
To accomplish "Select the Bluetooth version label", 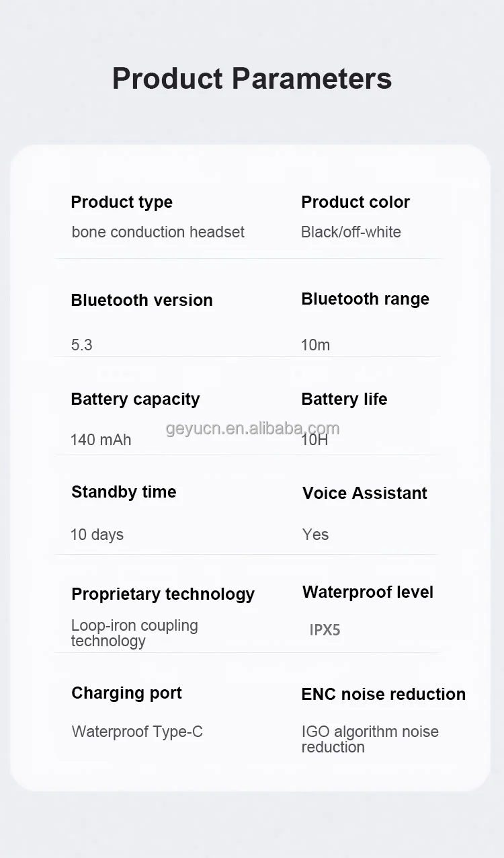I will click(x=142, y=301).
